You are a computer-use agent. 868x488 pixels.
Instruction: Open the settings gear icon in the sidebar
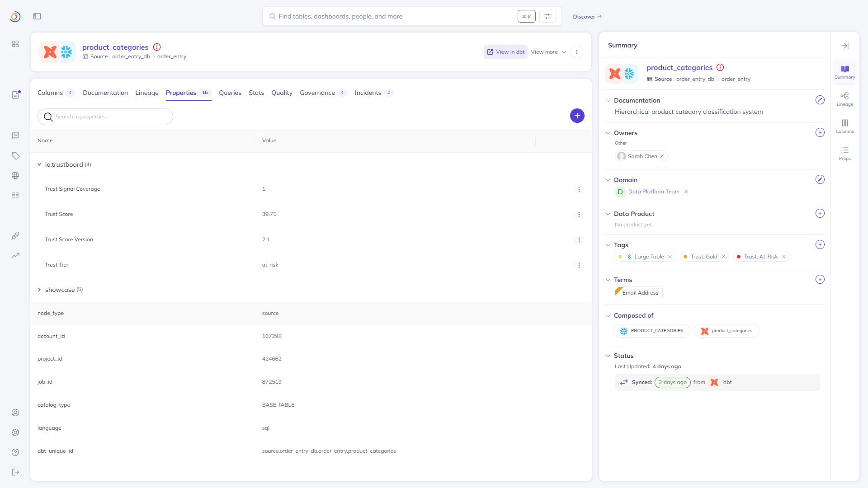pyautogui.click(x=15, y=432)
